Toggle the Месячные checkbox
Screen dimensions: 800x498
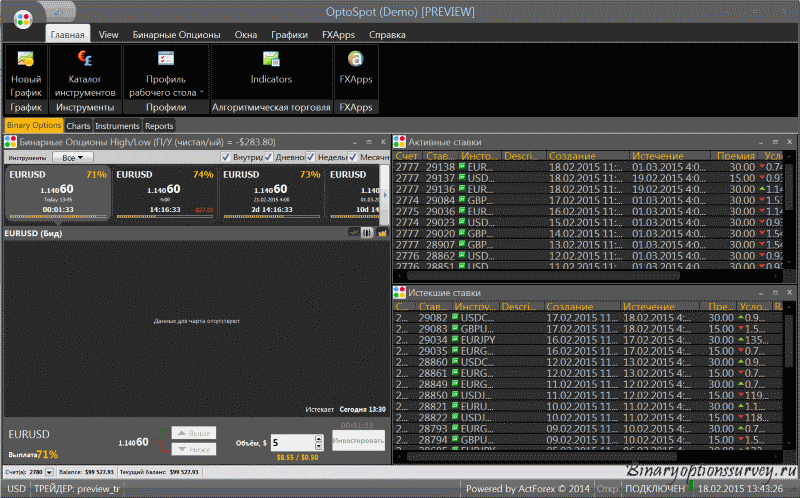pyautogui.click(x=353, y=157)
